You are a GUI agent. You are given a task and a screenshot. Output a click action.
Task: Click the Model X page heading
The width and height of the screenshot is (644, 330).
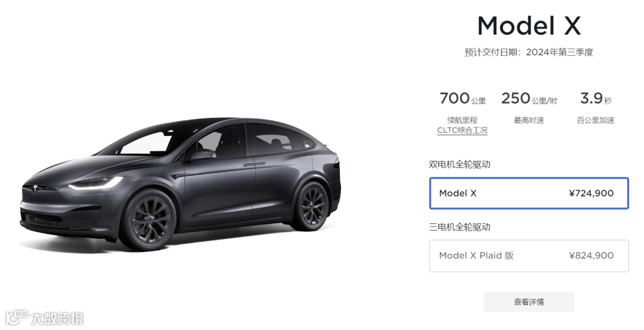[x=529, y=26]
